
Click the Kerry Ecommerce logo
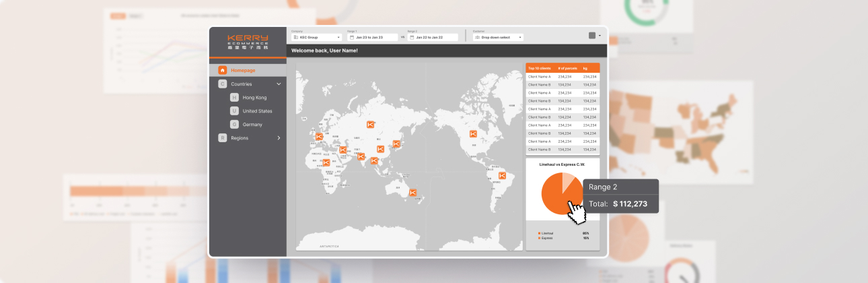click(x=248, y=42)
